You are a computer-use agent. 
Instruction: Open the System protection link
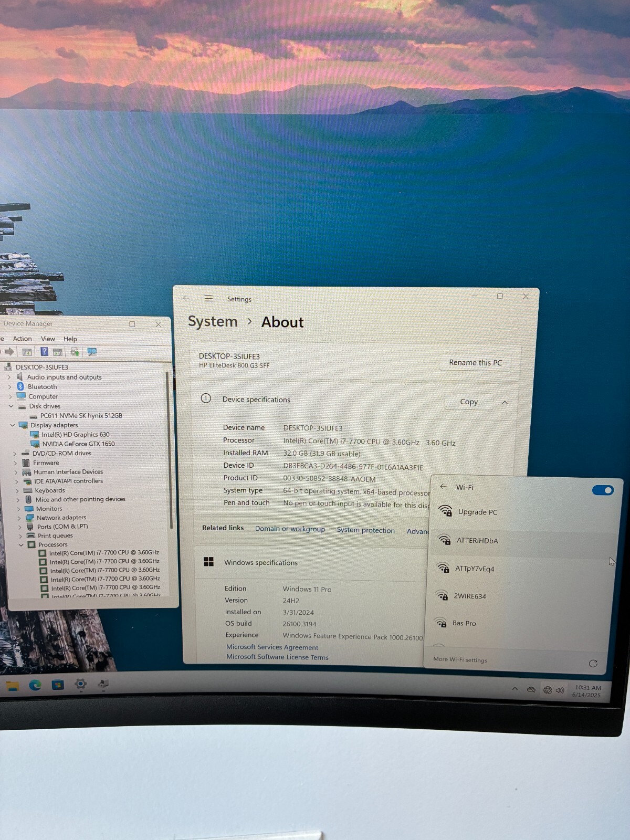pyautogui.click(x=365, y=530)
